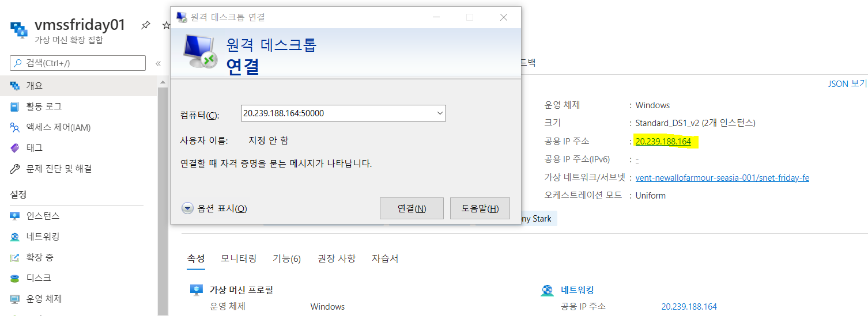Open highlighted public IP 20.239.188.164 link

point(663,142)
